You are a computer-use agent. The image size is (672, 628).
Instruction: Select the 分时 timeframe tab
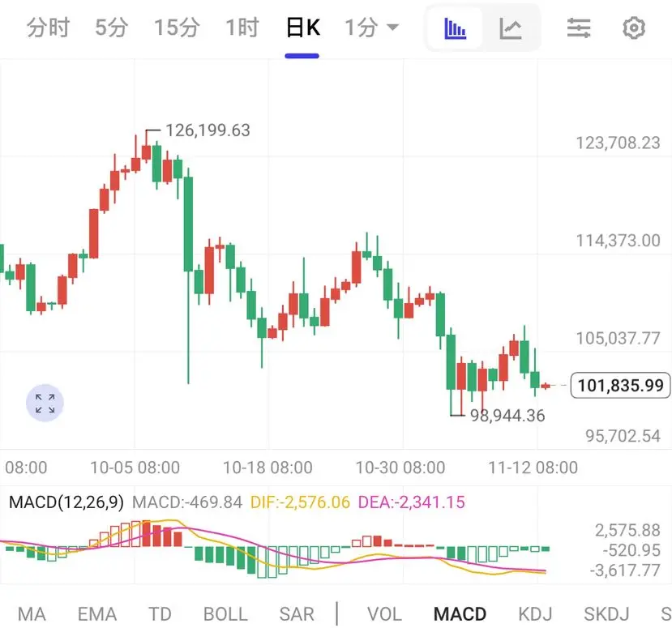click(48, 28)
